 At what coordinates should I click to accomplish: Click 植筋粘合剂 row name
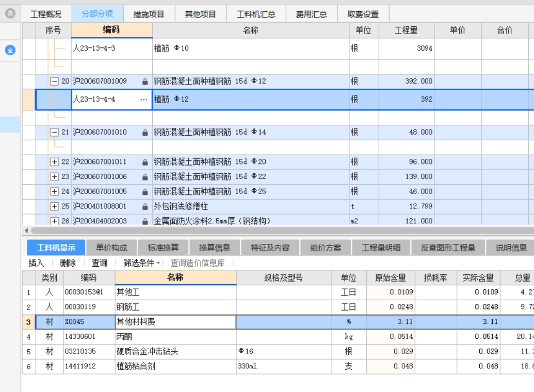tap(175, 366)
